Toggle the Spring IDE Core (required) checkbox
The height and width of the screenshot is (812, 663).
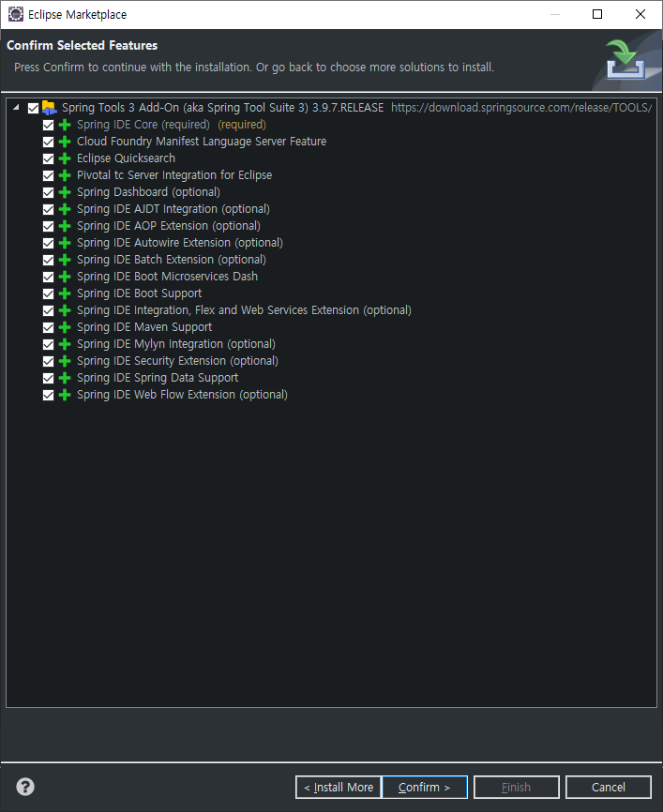pos(48,126)
